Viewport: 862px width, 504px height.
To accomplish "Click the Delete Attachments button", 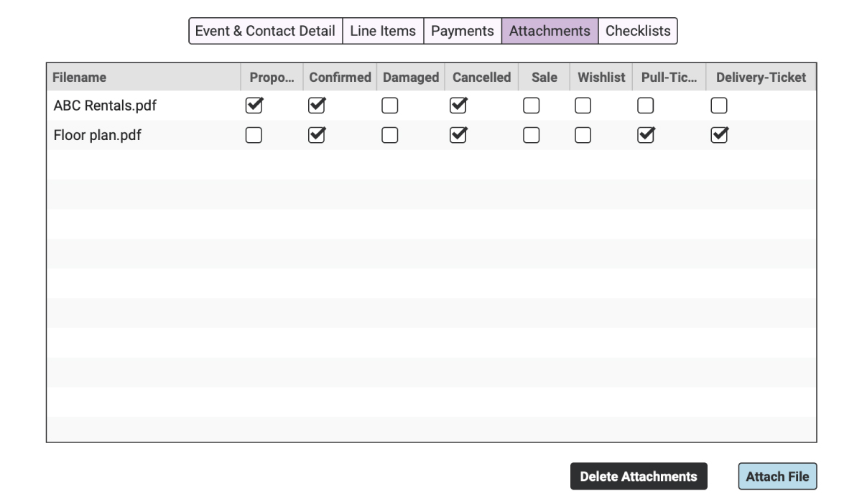I will pyautogui.click(x=639, y=476).
